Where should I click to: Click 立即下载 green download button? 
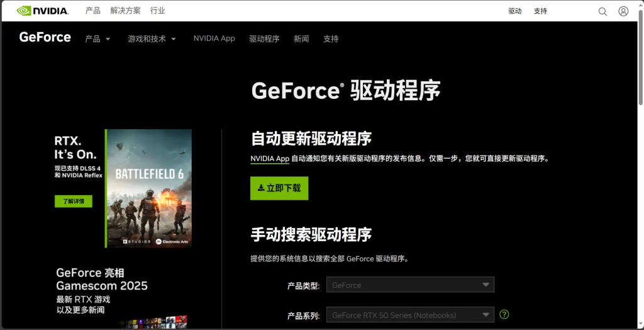pos(279,188)
